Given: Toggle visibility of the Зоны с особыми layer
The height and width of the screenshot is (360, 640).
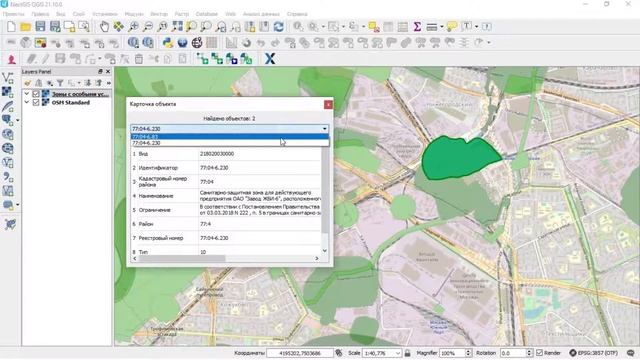Looking at the screenshot, I should pos(36,94).
